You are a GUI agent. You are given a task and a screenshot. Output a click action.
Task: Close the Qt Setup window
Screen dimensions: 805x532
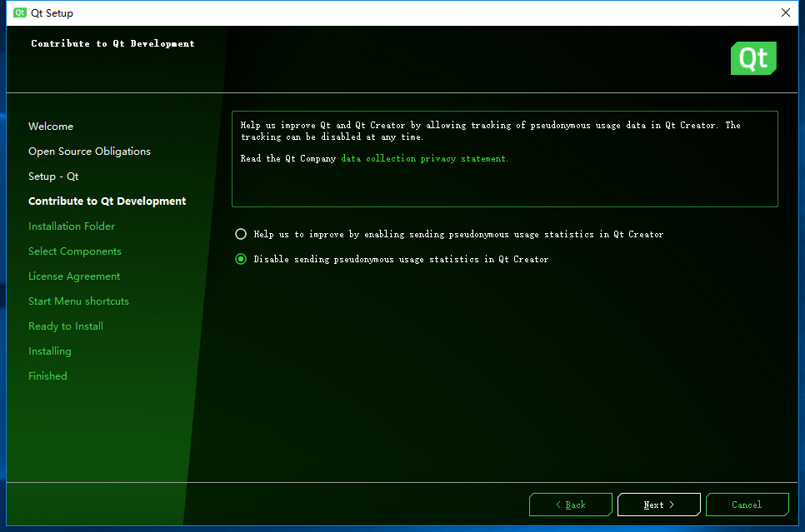[x=786, y=12]
